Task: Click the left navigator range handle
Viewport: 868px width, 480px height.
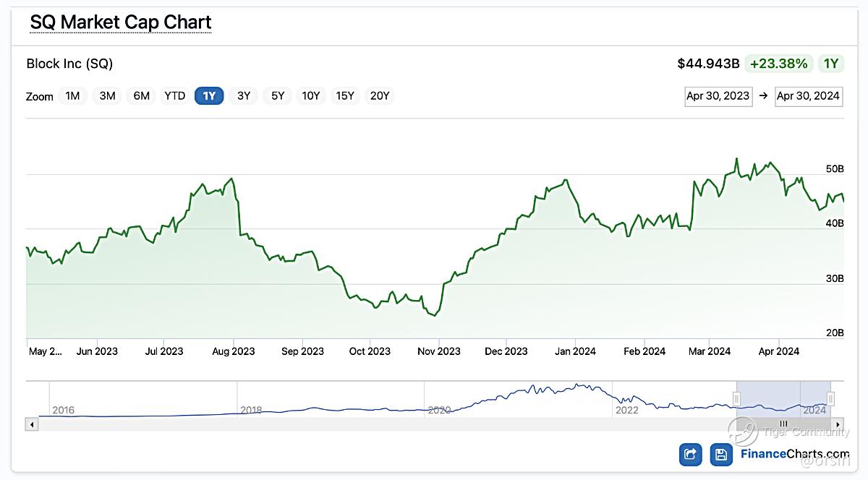Action: tap(736, 398)
